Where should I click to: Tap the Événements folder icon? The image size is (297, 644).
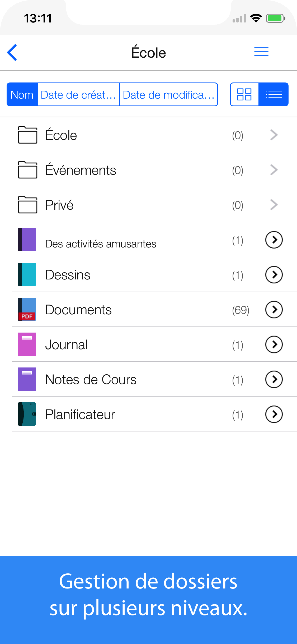pos(27,170)
